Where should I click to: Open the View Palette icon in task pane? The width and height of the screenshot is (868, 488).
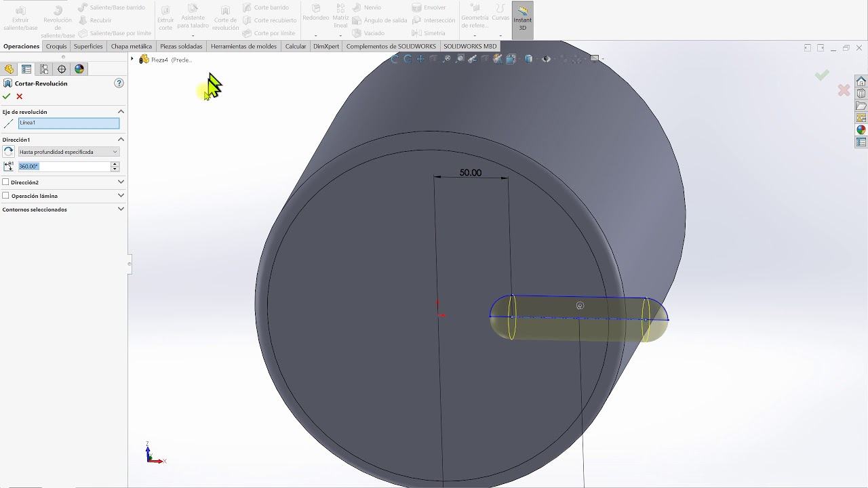point(861,118)
